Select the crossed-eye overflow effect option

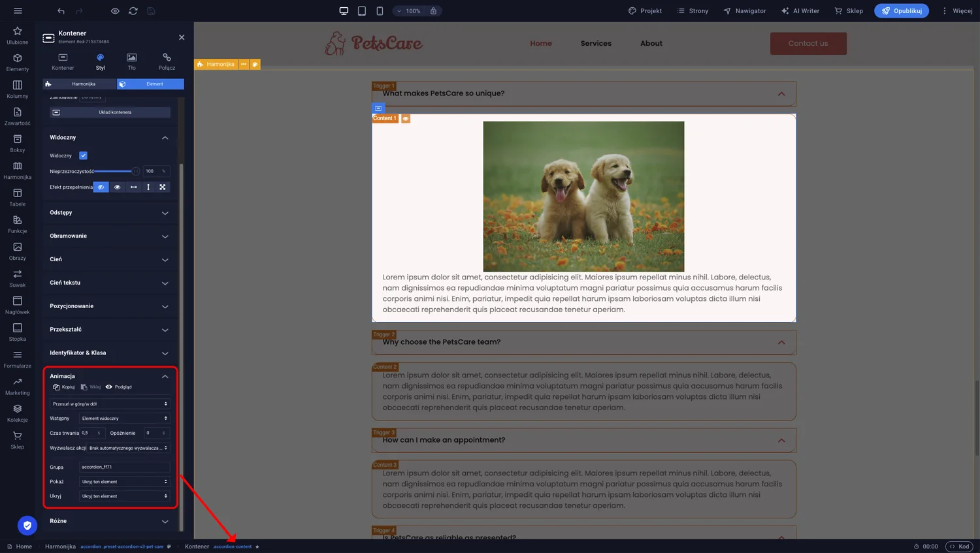click(x=101, y=187)
